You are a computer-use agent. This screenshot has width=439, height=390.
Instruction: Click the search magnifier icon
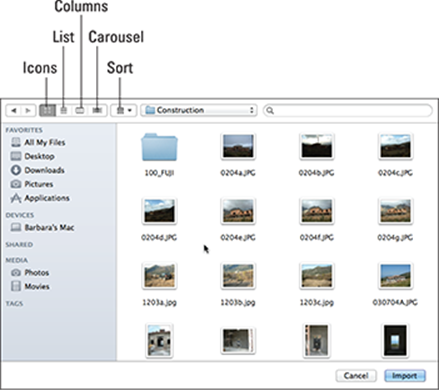click(270, 111)
